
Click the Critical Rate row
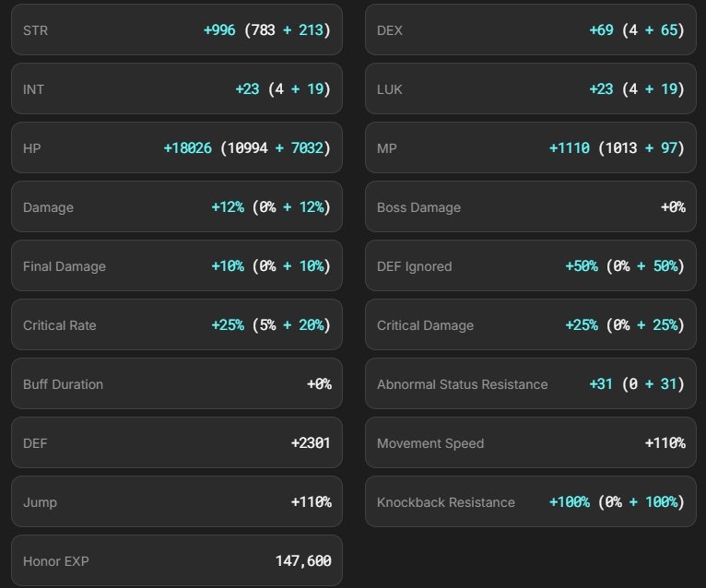(x=176, y=325)
